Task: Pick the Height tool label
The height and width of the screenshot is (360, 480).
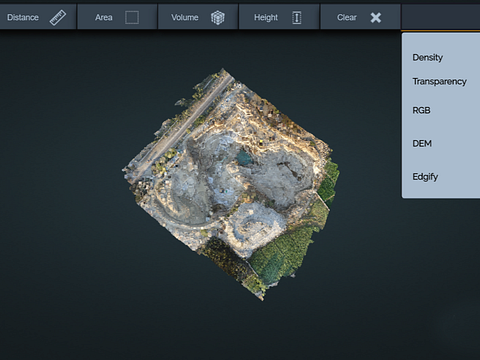Action: coord(266,17)
